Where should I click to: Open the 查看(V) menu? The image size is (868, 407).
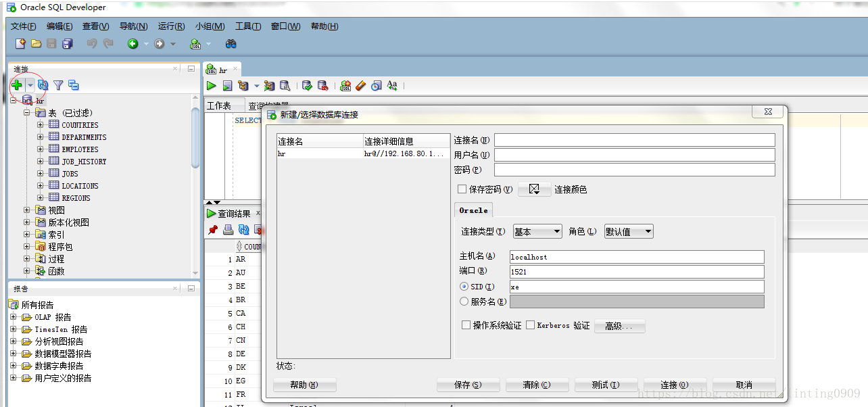pyautogui.click(x=96, y=26)
